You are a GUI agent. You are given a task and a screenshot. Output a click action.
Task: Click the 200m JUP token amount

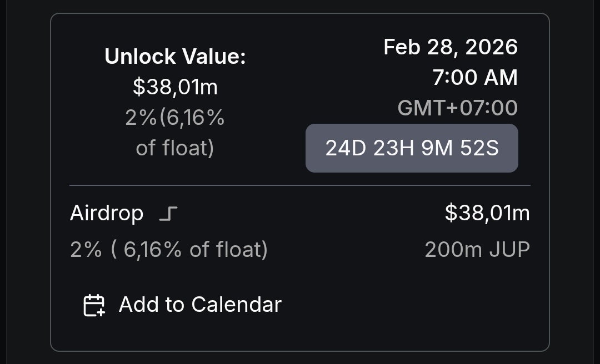coord(478,250)
